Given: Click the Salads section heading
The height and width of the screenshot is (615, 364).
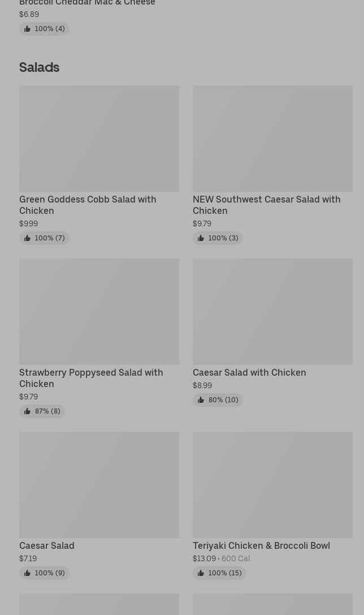Looking at the screenshot, I should tap(40, 67).
